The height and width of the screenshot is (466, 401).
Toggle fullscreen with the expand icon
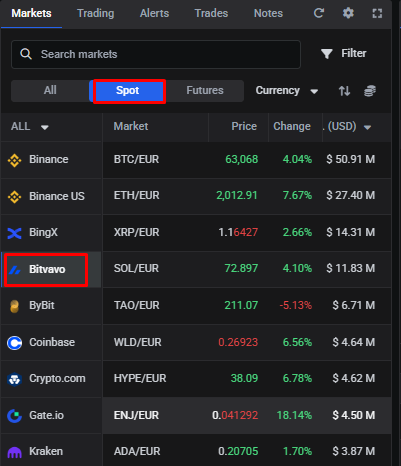[x=377, y=13]
